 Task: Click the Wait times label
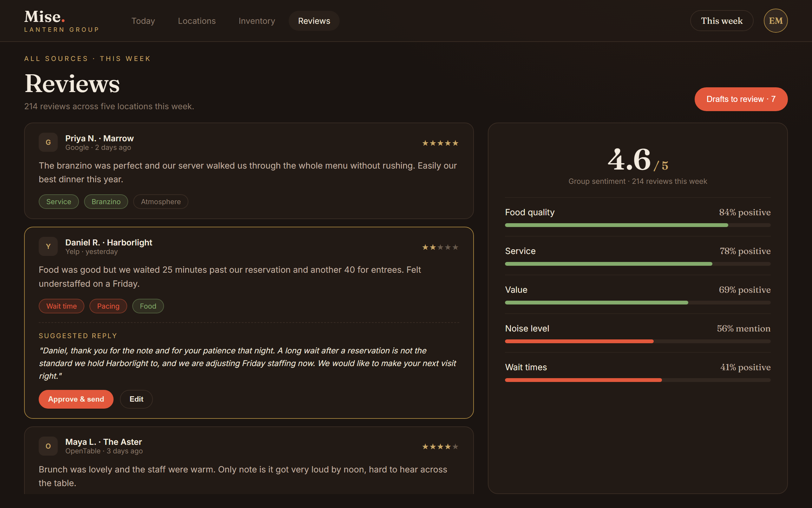pos(526,367)
